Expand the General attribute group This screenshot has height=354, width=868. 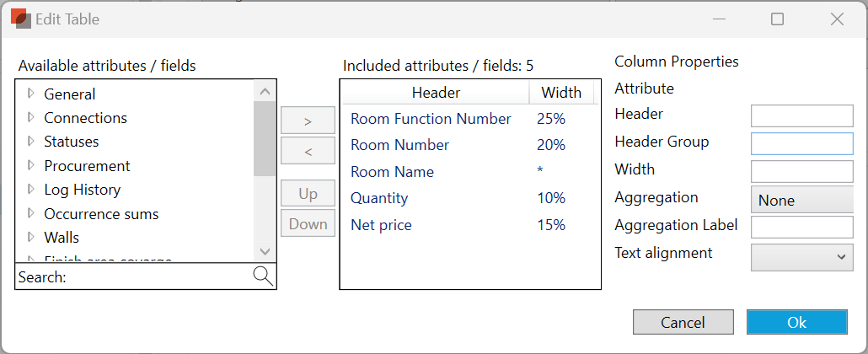31,94
